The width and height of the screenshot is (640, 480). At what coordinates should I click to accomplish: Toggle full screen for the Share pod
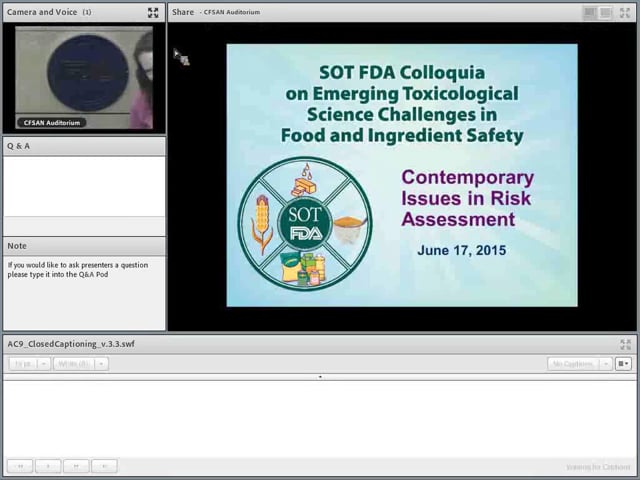point(624,13)
